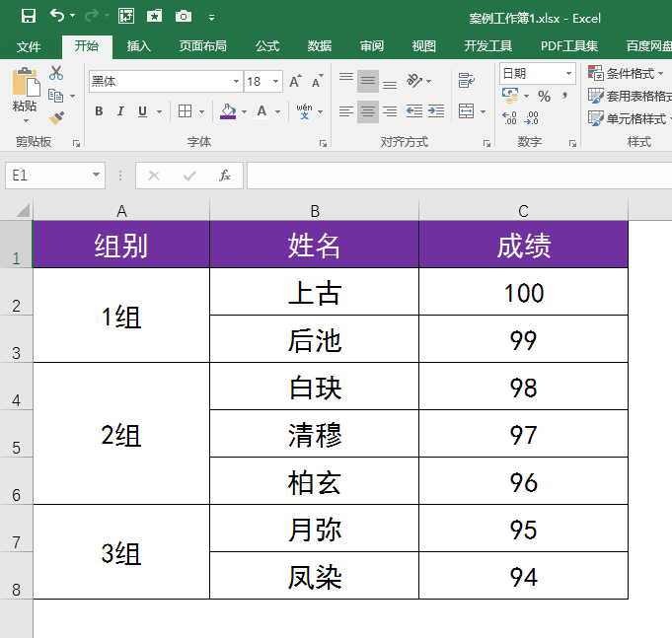Click the Borders icon
Viewport: 672px width, 638px height.
pos(186,111)
